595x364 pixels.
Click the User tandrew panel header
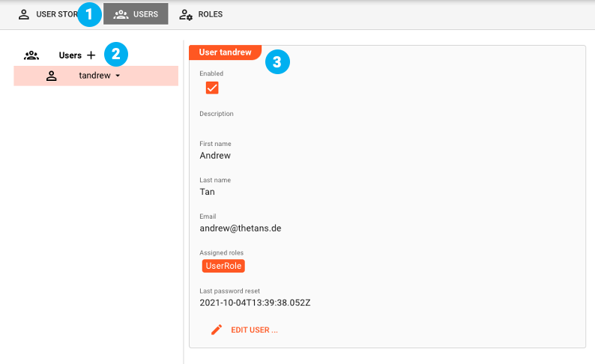coord(225,52)
